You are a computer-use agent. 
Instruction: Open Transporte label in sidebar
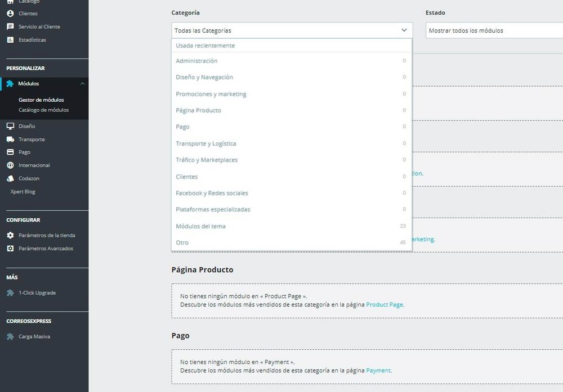click(32, 139)
